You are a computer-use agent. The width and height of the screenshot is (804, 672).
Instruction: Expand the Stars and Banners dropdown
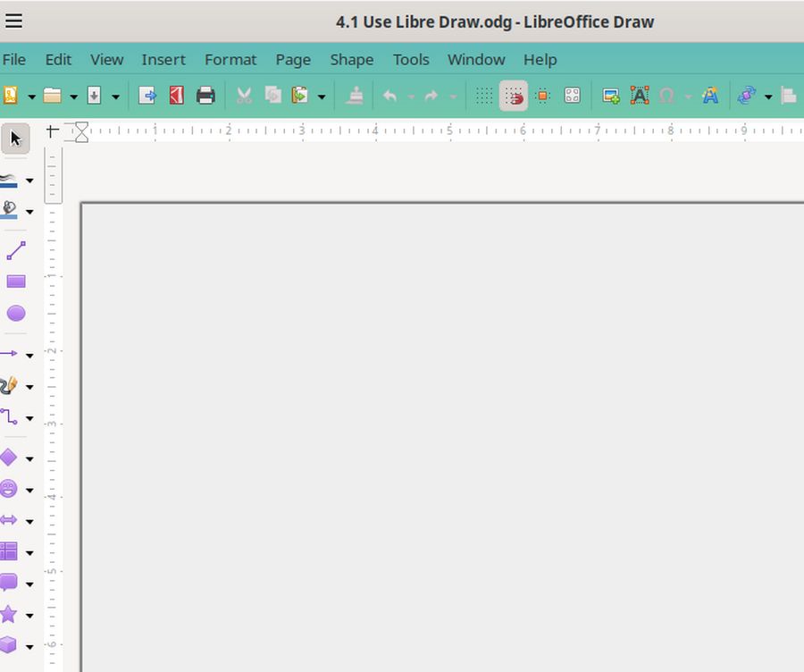[x=29, y=615]
